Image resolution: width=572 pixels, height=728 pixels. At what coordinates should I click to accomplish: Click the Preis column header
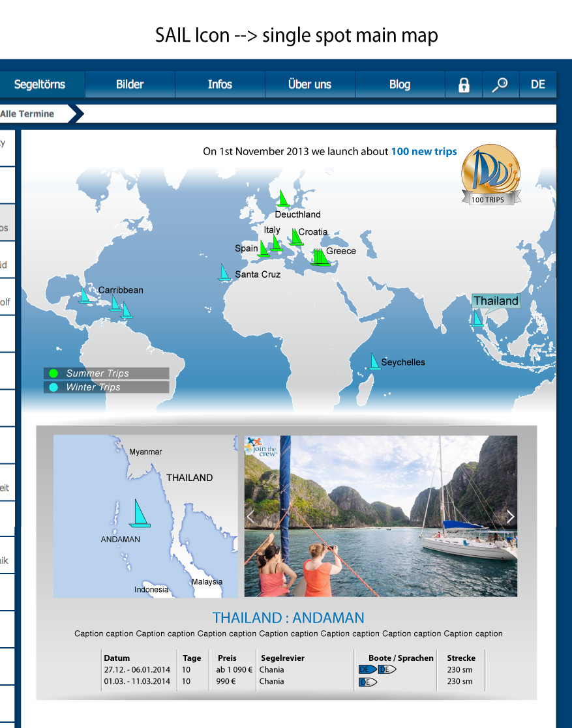tap(227, 658)
